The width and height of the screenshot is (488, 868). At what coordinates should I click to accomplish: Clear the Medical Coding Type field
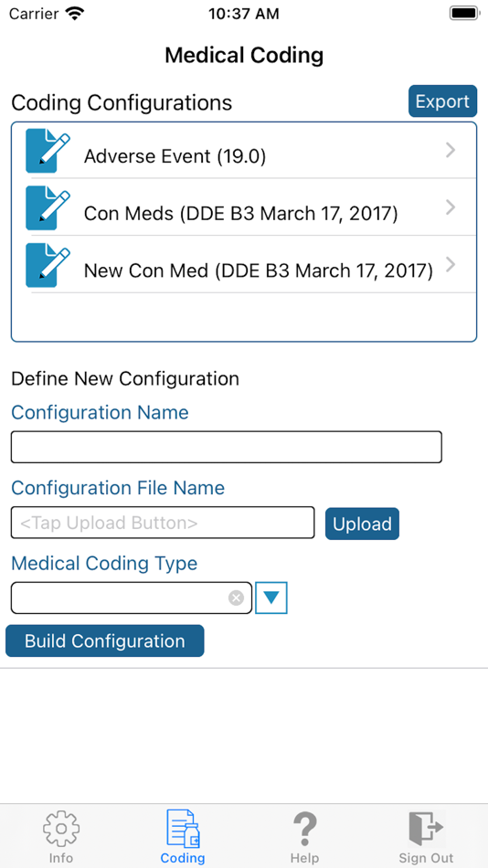coord(237,598)
